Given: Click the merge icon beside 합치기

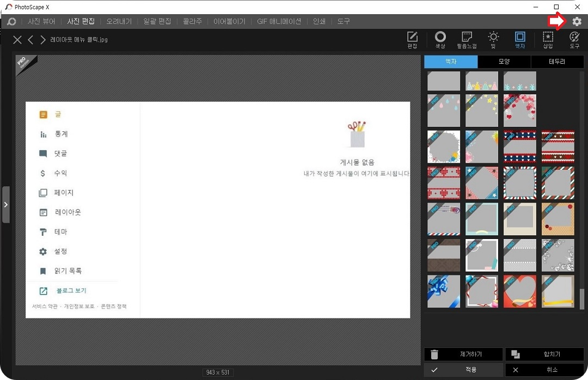Looking at the screenshot, I should tap(516, 354).
